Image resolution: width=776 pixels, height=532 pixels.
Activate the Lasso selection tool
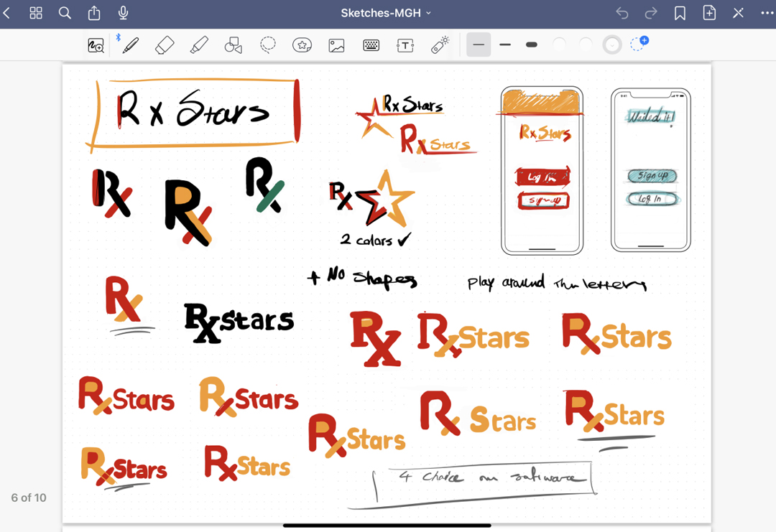pos(268,45)
